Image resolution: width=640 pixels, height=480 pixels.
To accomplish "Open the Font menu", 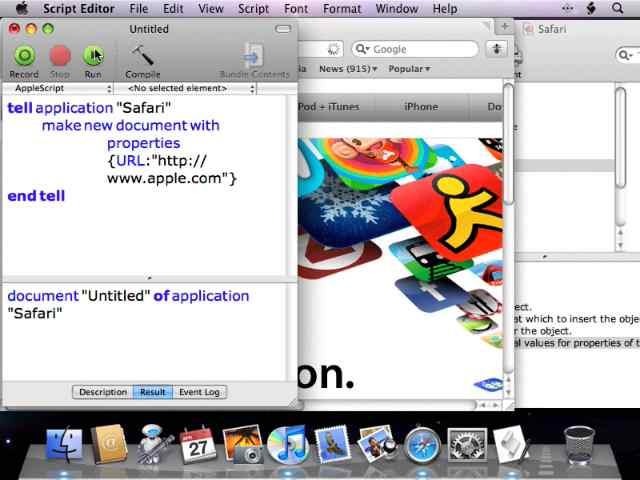I will pyautogui.click(x=296, y=9).
